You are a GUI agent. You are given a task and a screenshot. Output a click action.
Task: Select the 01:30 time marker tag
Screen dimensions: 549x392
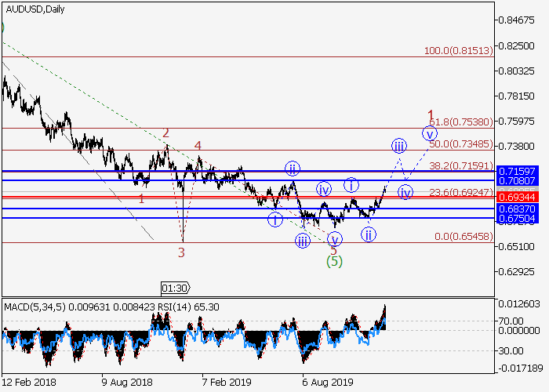(x=175, y=287)
